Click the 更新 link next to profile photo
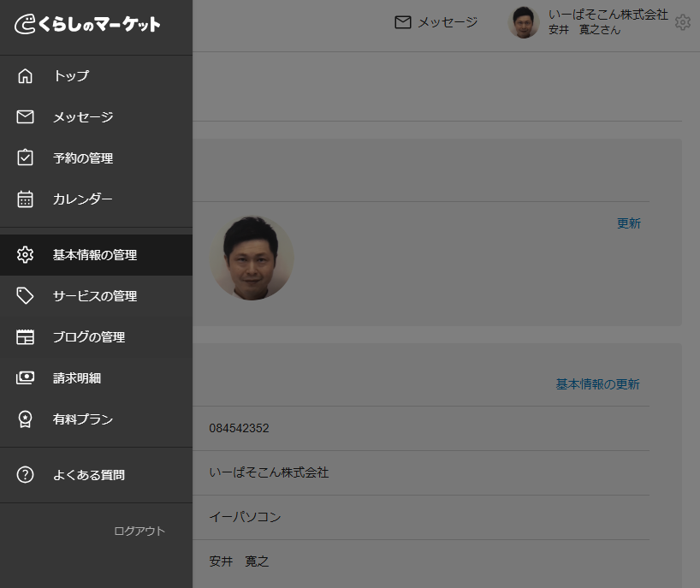 [x=628, y=223]
